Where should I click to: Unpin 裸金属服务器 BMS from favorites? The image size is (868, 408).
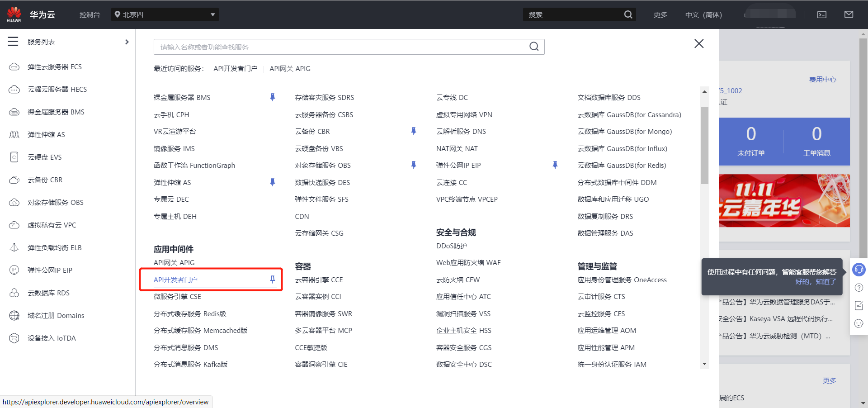click(273, 97)
